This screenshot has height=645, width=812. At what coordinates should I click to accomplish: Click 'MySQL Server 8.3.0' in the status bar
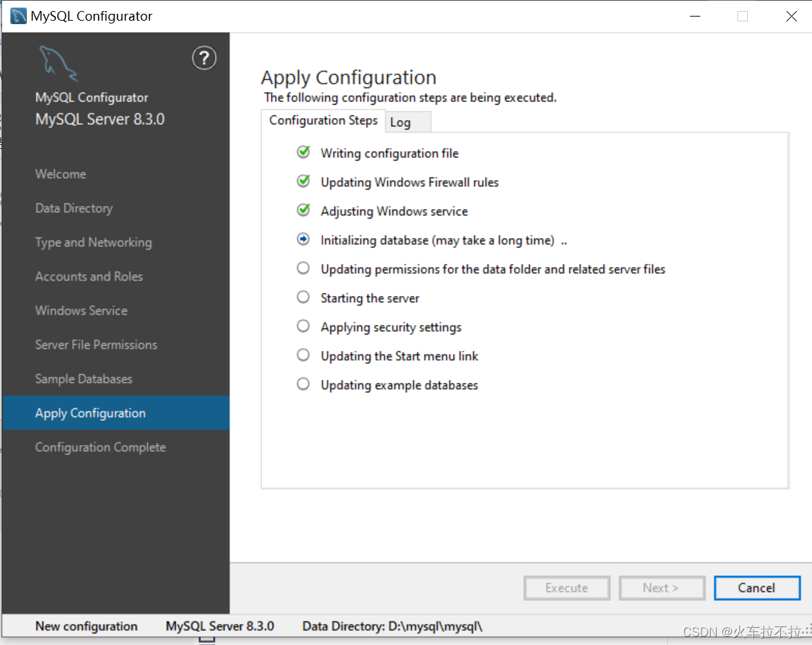219,626
